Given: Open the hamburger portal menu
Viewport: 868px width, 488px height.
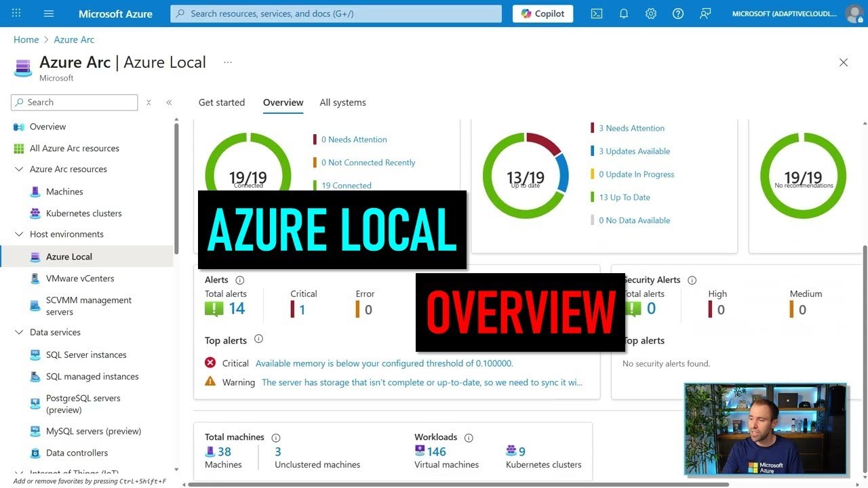Looking at the screenshot, I should [49, 14].
